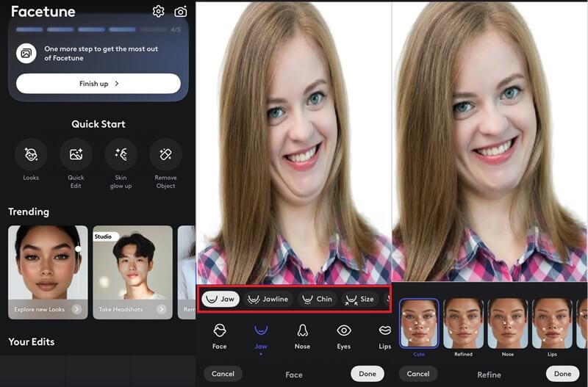Click the 4/5 progress indicator
This screenshot has width=588, height=387.
pyautogui.click(x=176, y=29)
